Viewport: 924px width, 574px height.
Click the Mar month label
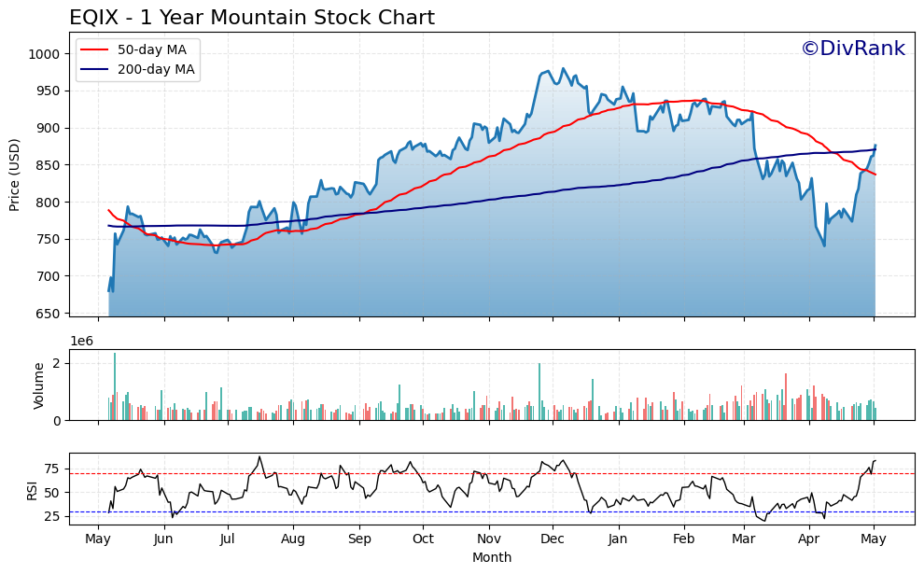point(744,539)
